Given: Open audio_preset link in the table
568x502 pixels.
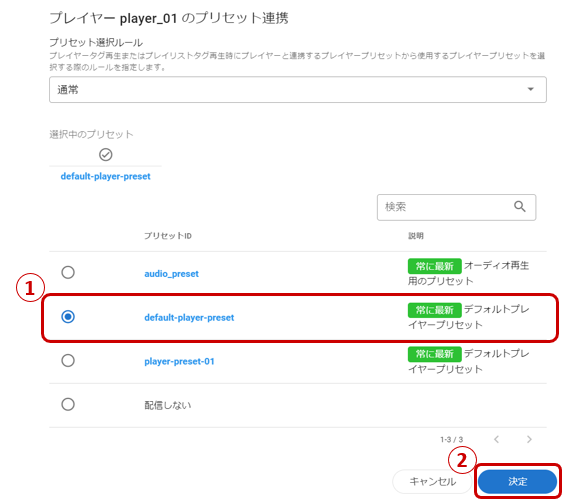Looking at the screenshot, I should tap(171, 274).
